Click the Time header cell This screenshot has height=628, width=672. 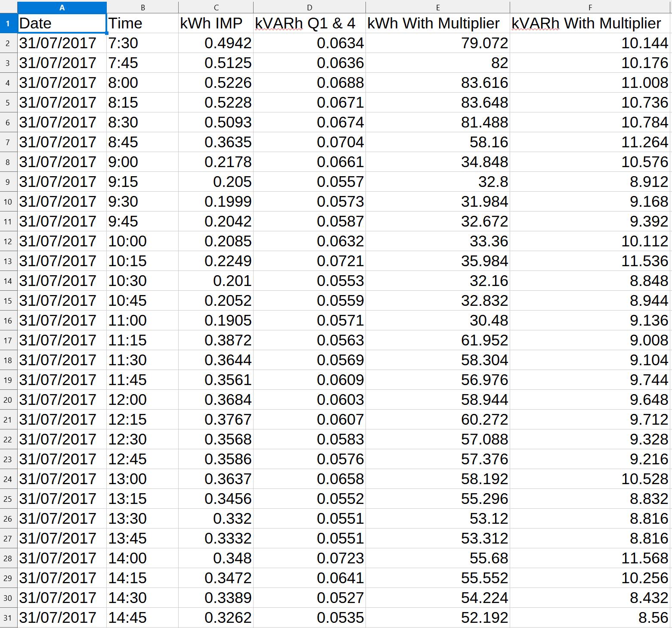[142, 23]
